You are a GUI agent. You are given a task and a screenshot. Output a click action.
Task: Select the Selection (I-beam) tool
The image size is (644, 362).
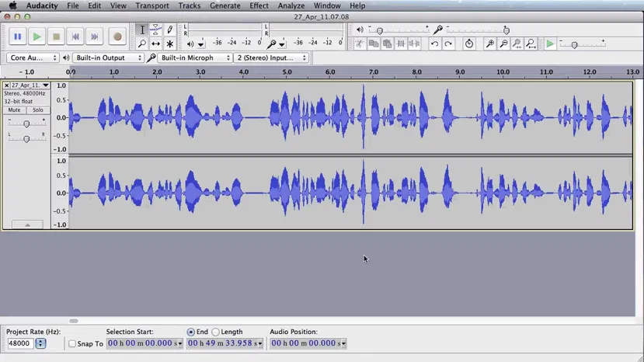pyautogui.click(x=142, y=30)
